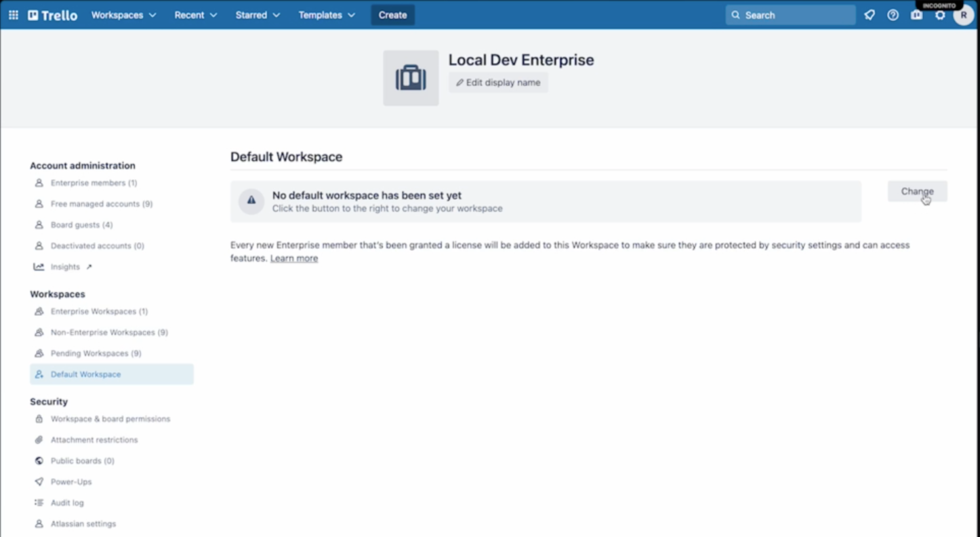The width and height of the screenshot is (980, 537).
Task: Click the 'Security' sidebar heading
Action: (x=49, y=402)
